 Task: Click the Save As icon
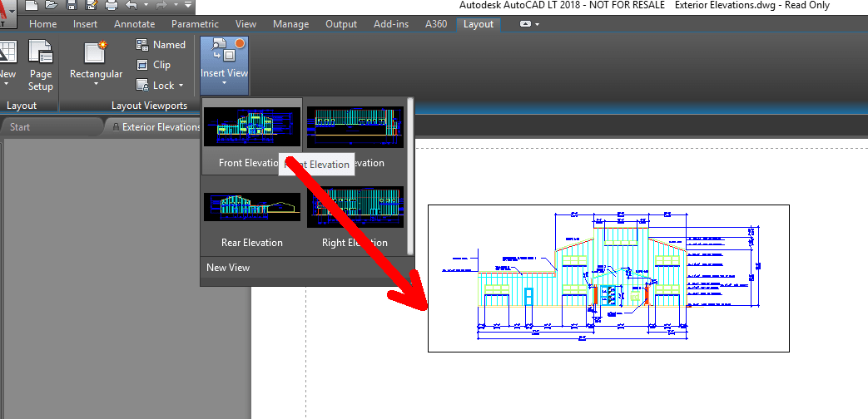[x=91, y=6]
